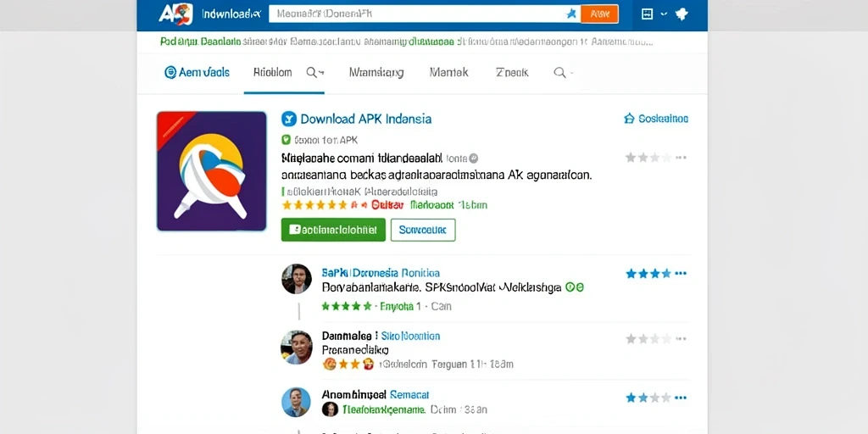Click the blue star rating on the first review row
This screenshot has height=434, width=868.
[x=648, y=274]
